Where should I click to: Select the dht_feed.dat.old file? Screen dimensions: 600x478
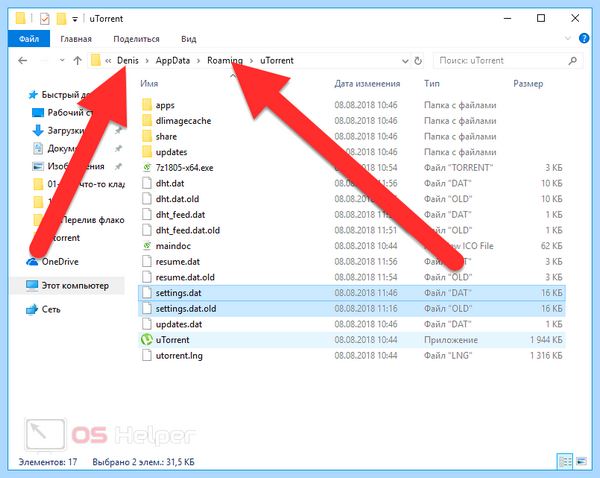[188, 230]
